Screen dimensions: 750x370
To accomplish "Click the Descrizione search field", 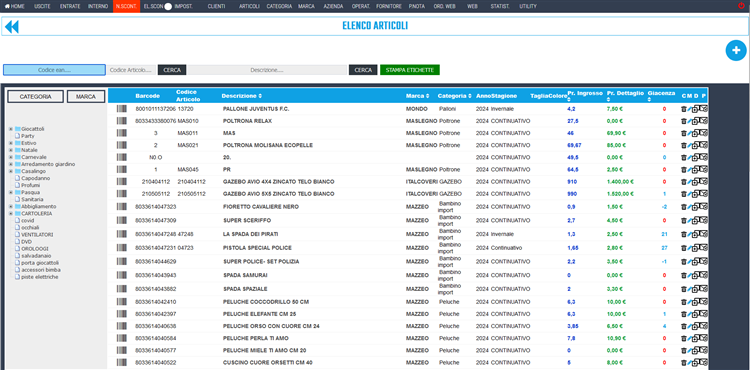I will (267, 70).
